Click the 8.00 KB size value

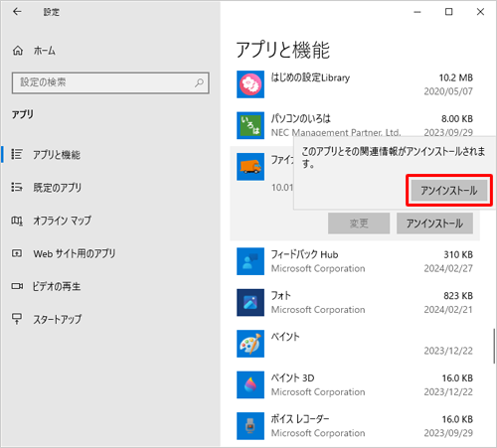click(457, 119)
